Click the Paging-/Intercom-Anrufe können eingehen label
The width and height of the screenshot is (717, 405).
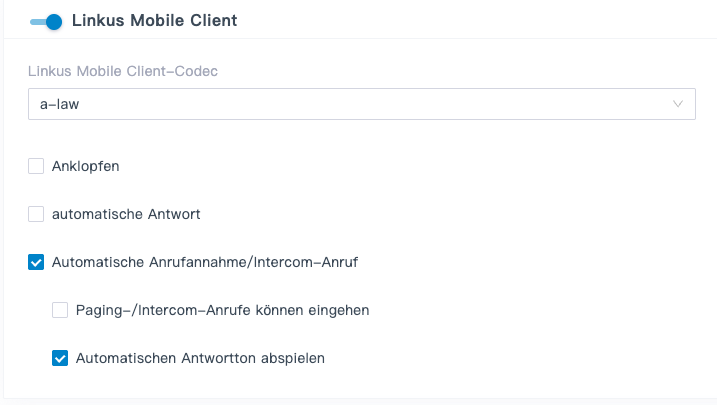(x=223, y=310)
